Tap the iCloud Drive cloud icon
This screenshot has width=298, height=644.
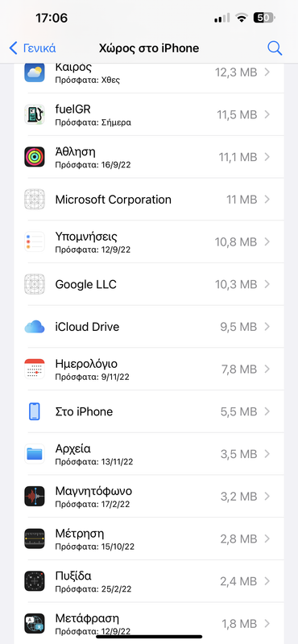click(35, 327)
